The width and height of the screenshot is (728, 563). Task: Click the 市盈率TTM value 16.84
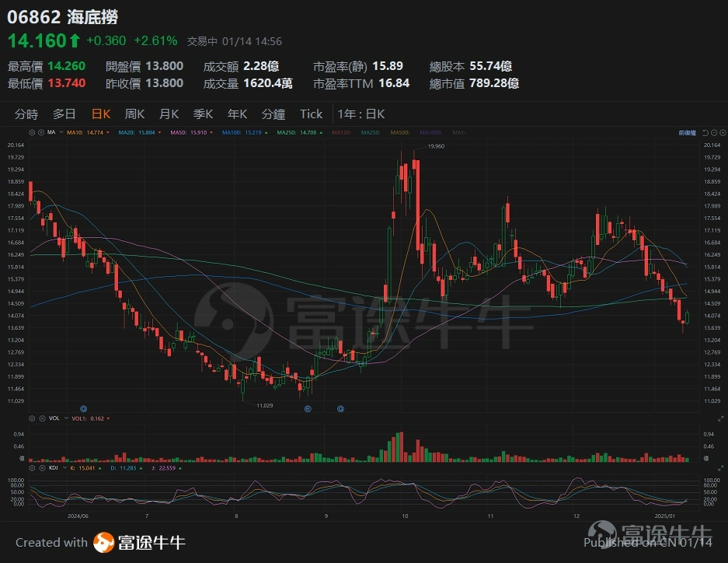point(394,83)
